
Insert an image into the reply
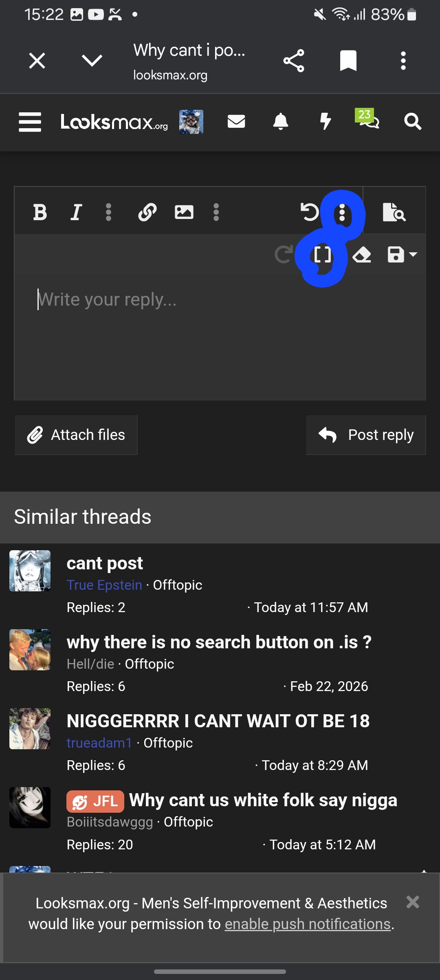click(184, 212)
